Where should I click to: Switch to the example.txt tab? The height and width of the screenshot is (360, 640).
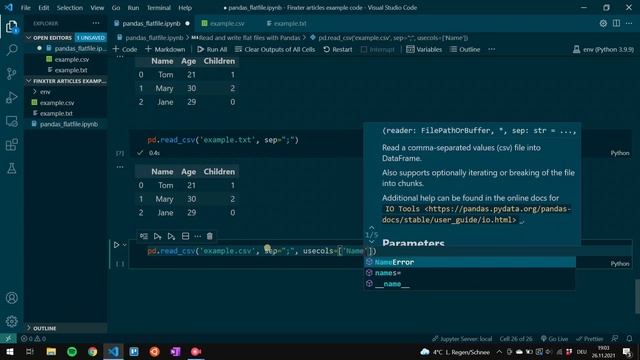point(287,23)
